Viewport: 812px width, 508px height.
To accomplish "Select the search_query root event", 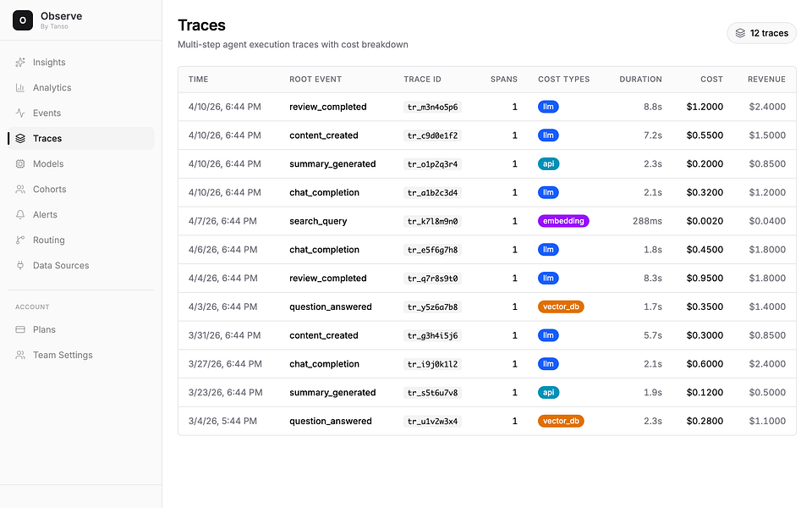I will 318,221.
